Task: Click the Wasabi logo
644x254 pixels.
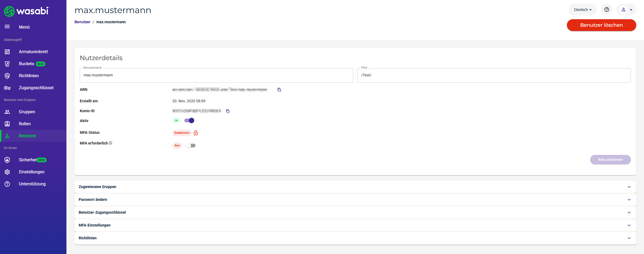Action: (x=26, y=11)
